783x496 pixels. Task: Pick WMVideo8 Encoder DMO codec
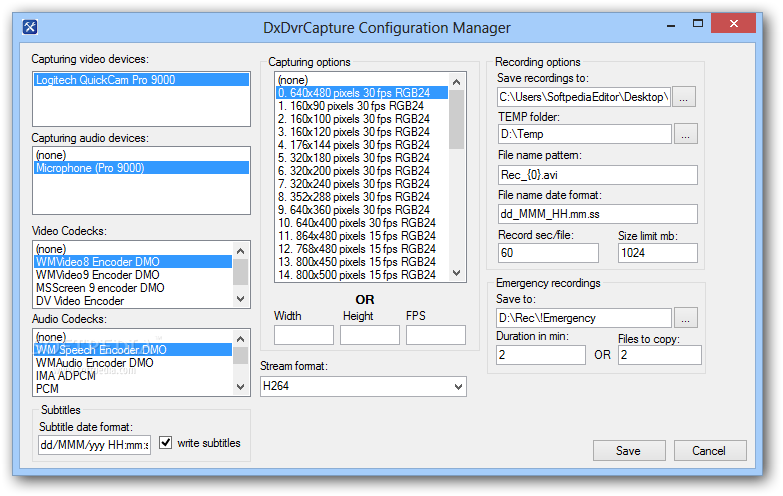click(x=133, y=262)
